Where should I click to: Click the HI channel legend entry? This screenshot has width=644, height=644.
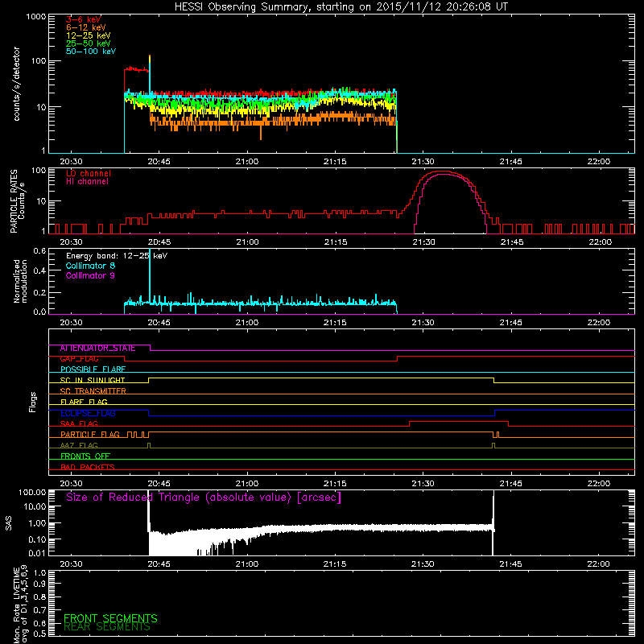[87, 182]
